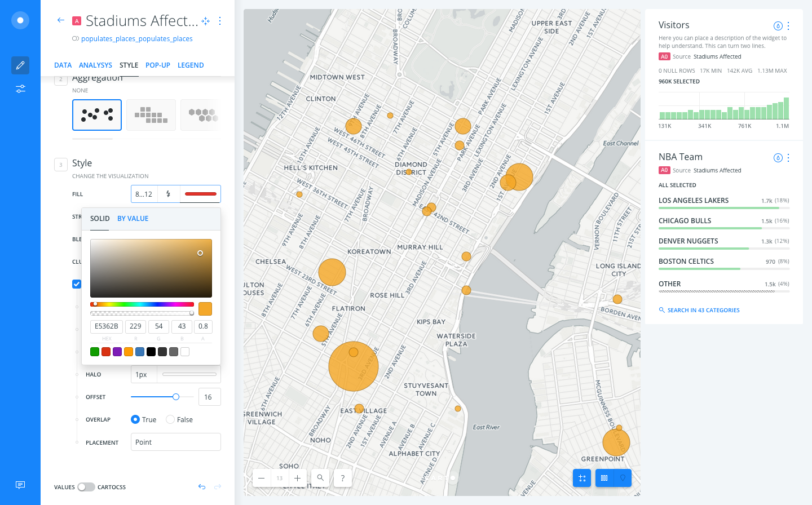
Task: Switch to the POP-UP tab
Action: pyautogui.click(x=157, y=65)
